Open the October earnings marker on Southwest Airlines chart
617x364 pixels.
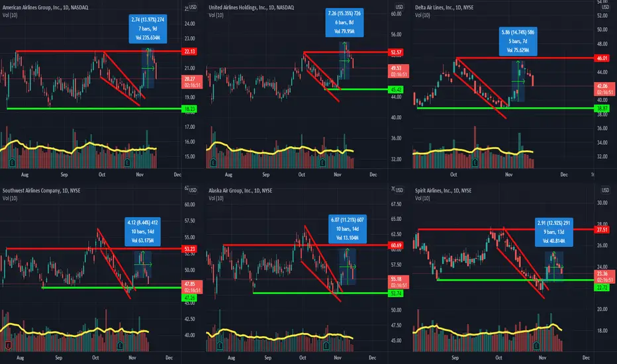coord(120,345)
